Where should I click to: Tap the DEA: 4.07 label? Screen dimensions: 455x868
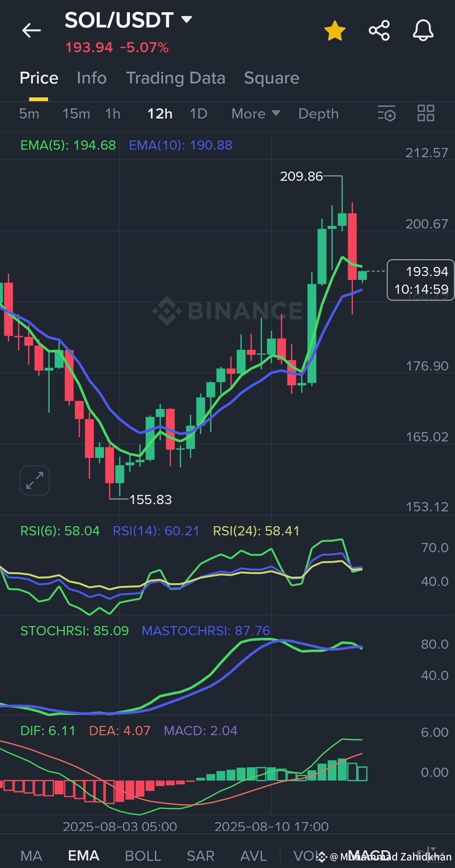(120, 731)
